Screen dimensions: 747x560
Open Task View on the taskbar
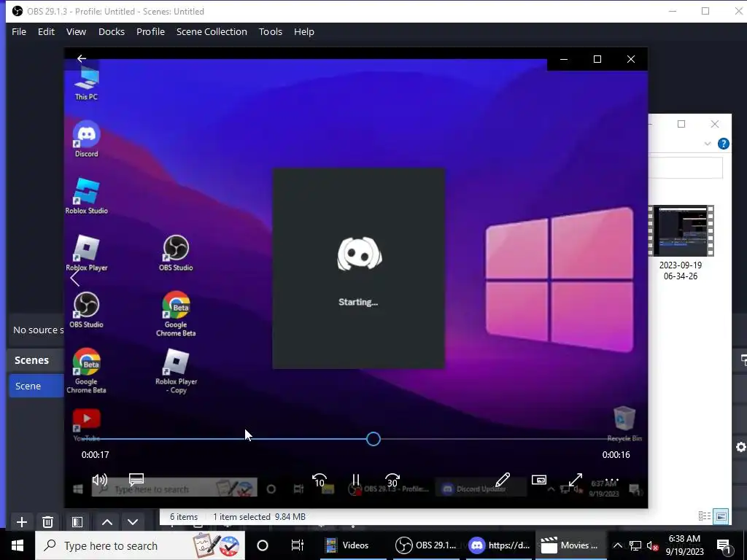[x=298, y=545]
